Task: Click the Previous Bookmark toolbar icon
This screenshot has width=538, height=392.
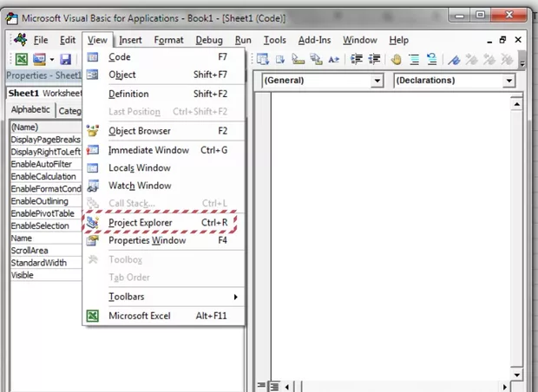Action: coord(489,59)
